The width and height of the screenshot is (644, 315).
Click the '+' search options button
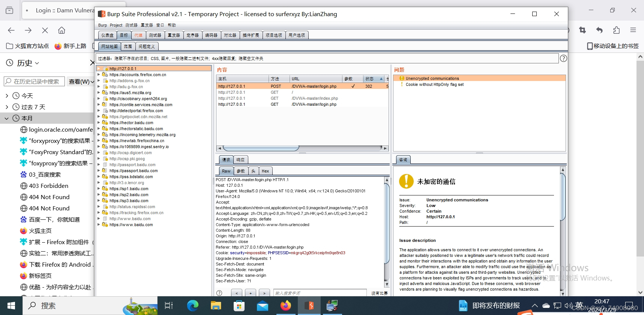coord(251,293)
